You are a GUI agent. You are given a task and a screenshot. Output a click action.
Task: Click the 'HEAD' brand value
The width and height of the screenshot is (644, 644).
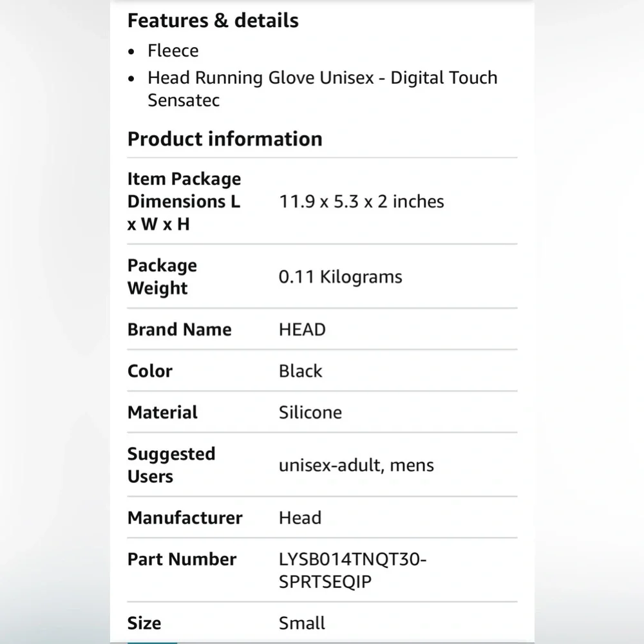click(x=302, y=330)
